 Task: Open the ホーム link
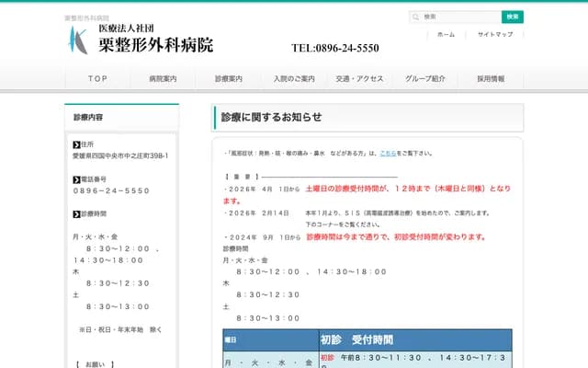(446, 34)
